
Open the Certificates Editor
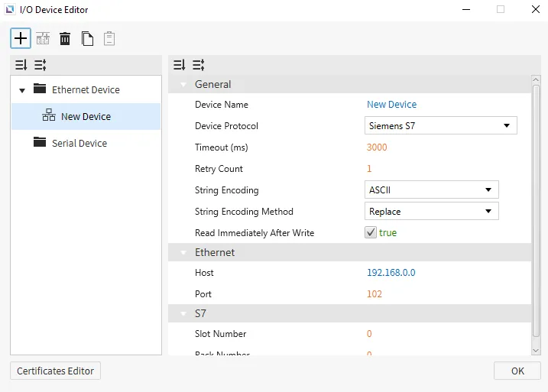[55, 371]
